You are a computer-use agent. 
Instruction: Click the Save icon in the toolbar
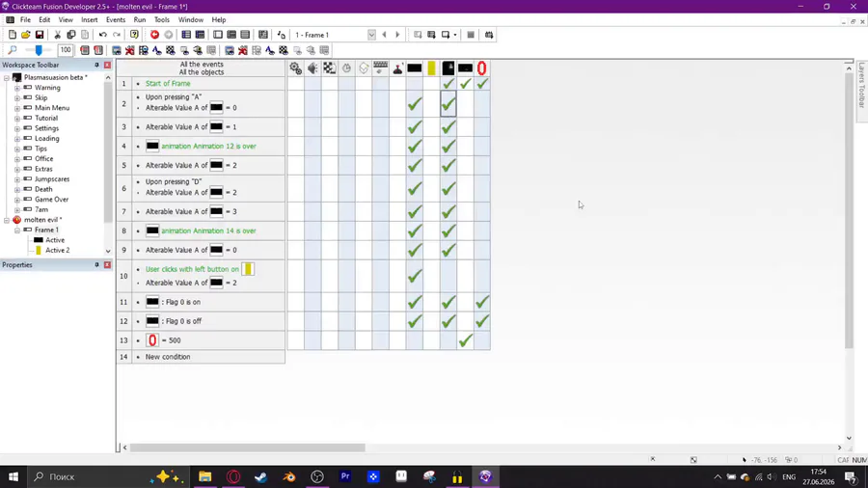click(x=40, y=35)
